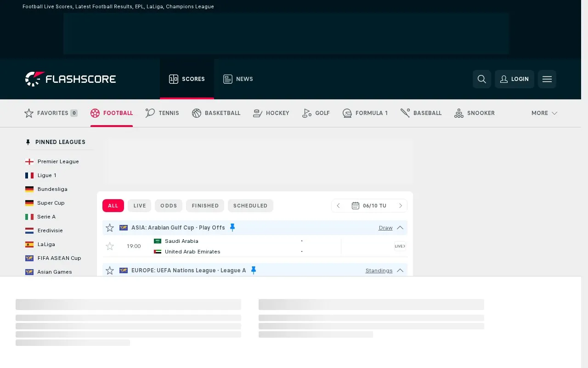Expand the MORE sports dropdown
The width and height of the screenshot is (588, 368).
click(544, 113)
